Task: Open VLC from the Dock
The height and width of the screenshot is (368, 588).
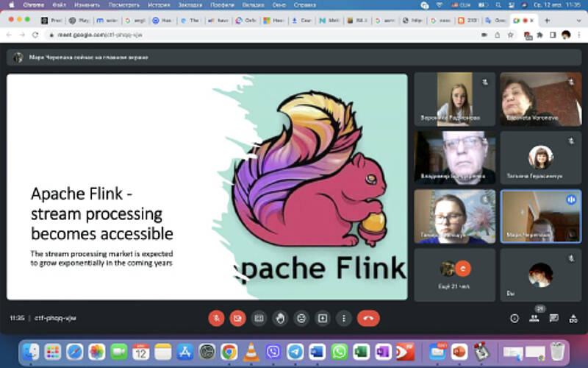Action: [x=251, y=352]
